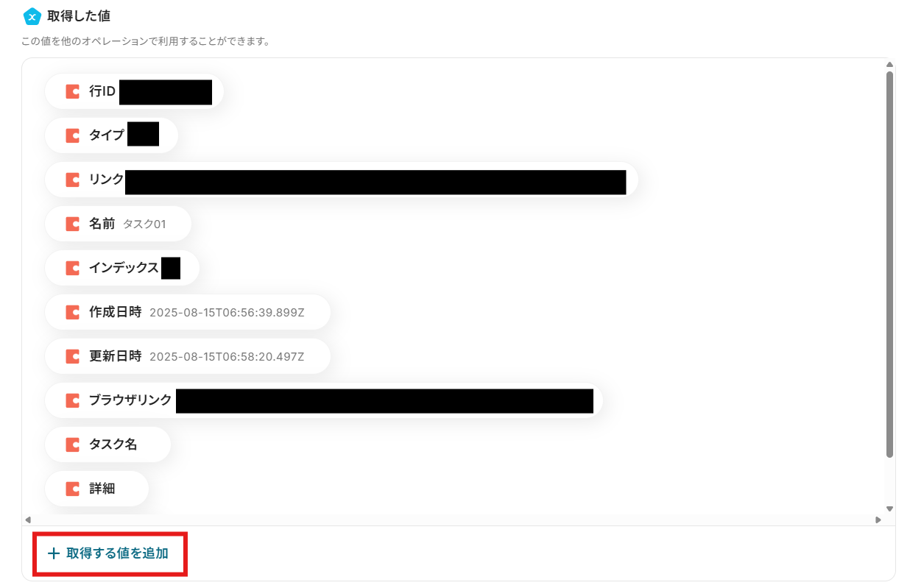Click the Coda icon beside 更新日時
Image resolution: width=910 pixels, height=588 pixels.
72,356
